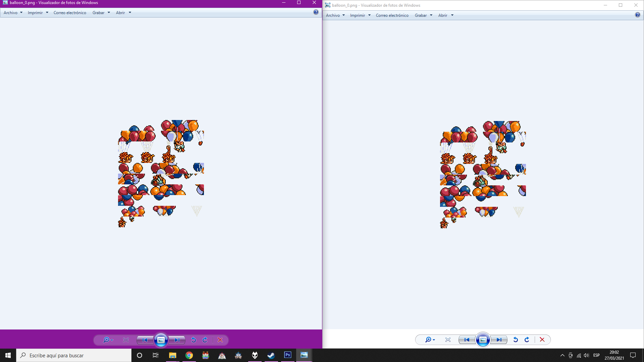
Task: Click zoom magnifier in left viewer
Action: [x=106, y=340]
